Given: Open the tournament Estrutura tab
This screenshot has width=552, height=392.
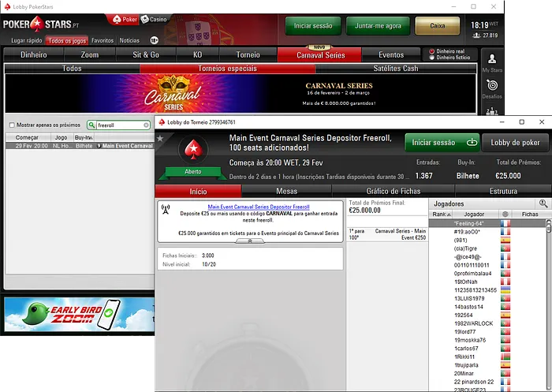Looking at the screenshot, I should click(503, 191).
